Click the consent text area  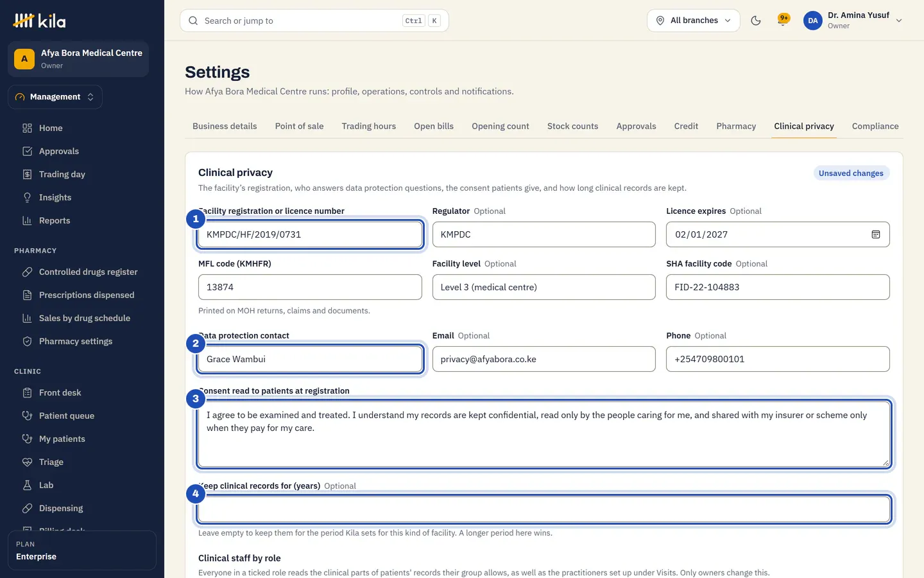coord(544,434)
